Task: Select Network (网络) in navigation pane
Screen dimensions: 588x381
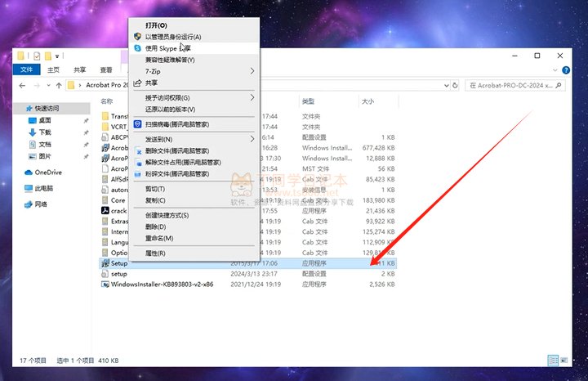Action: tap(36, 204)
